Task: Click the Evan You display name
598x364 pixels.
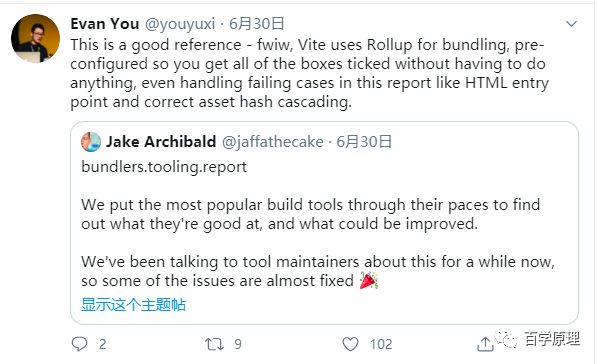Action: pos(104,24)
